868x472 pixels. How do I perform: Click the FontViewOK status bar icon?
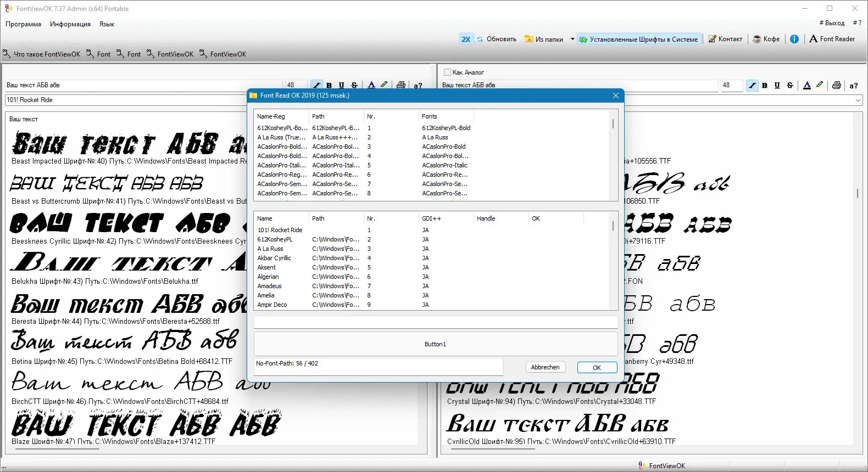[x=642, y=465]
